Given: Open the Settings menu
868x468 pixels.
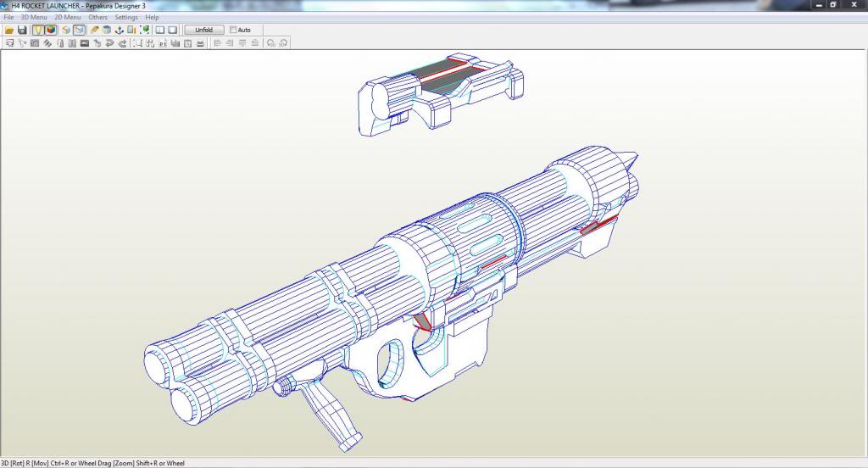Looking at the screenshot, I should (x=126, y=17).
